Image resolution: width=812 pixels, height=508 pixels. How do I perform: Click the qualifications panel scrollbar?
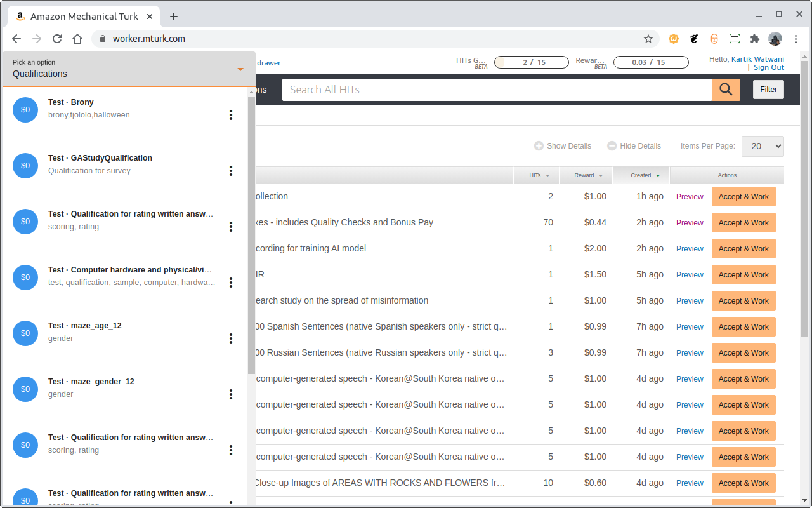(251, 235)
